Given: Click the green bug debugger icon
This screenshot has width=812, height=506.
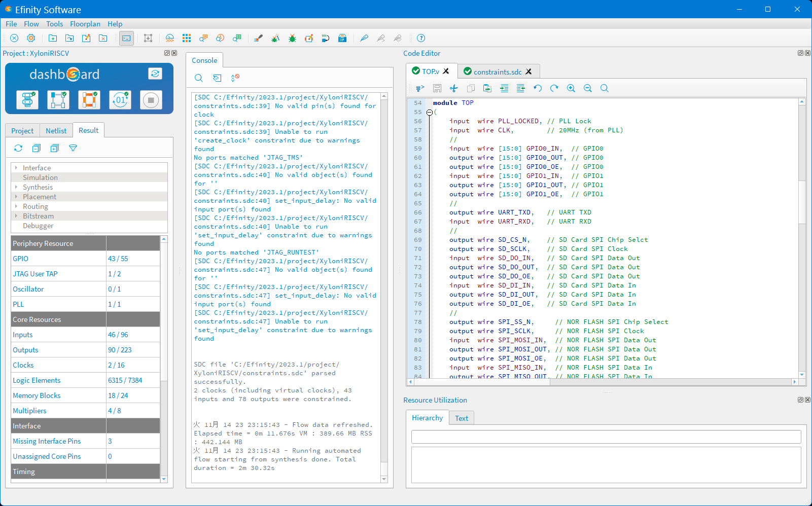Looking at the screenshot, I should click(x=292, y=38).
